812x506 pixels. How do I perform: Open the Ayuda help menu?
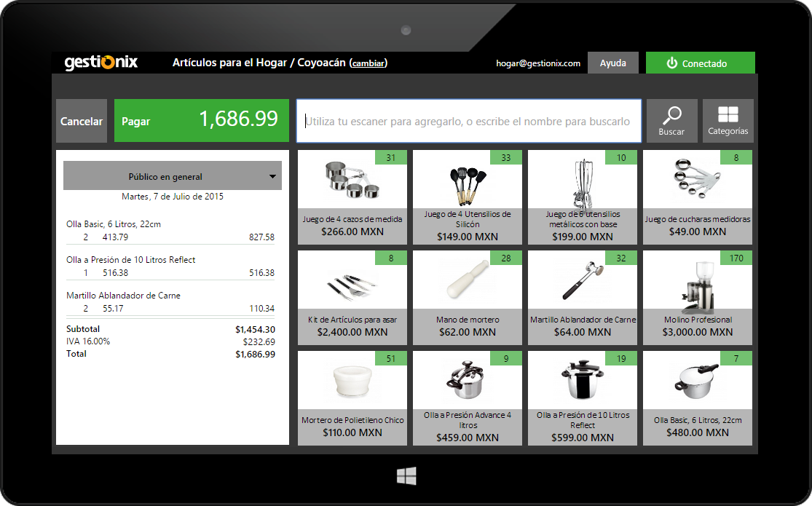coord(612,63)
